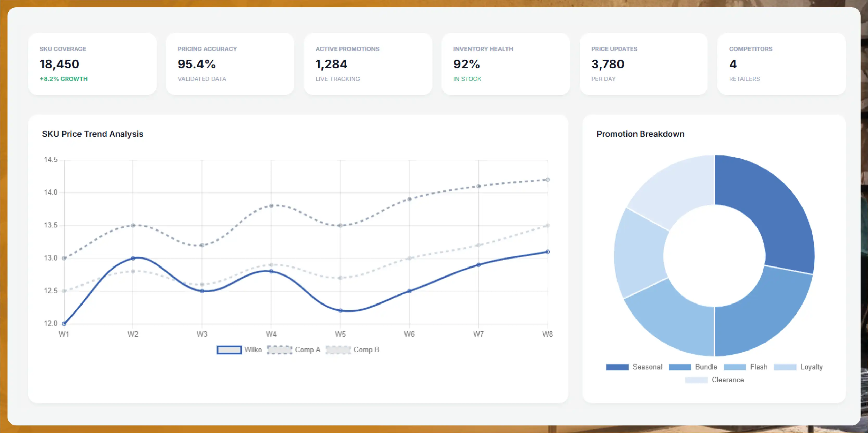
Task: Toggle the Comp A legend entry
Action: point(294,350)
